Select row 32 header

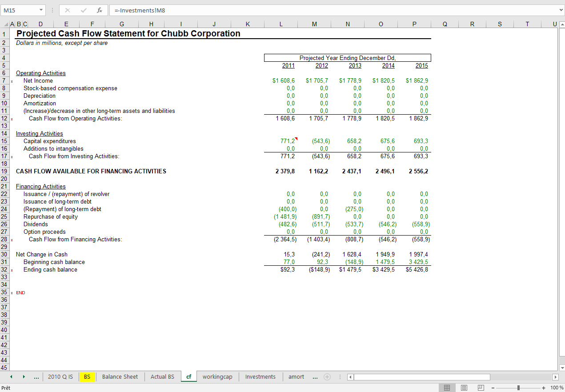click(x=4, y=269)
